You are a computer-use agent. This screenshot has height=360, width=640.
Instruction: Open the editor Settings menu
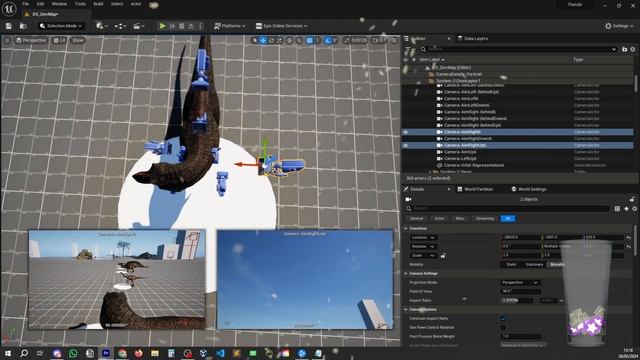click(619, 26)
